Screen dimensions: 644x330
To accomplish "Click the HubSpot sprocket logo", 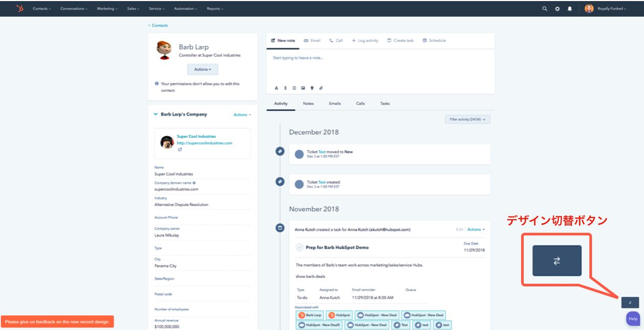I will (x=20, y=8).
